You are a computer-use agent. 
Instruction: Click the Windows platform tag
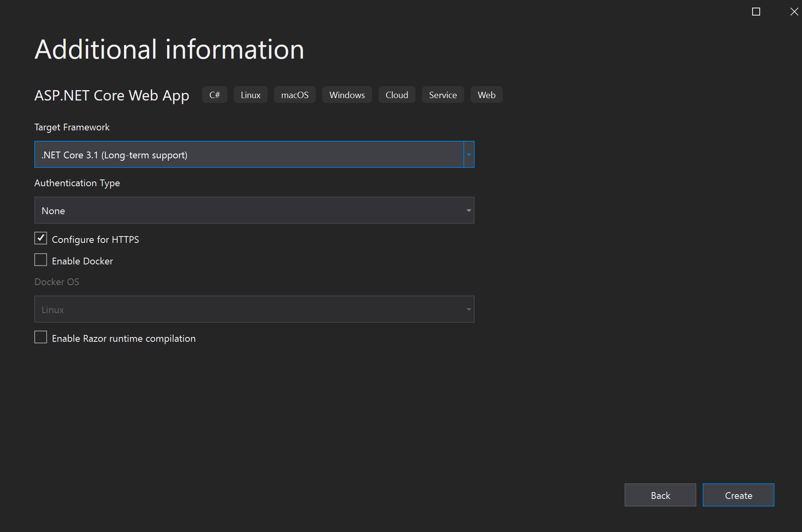coord(347,95)
